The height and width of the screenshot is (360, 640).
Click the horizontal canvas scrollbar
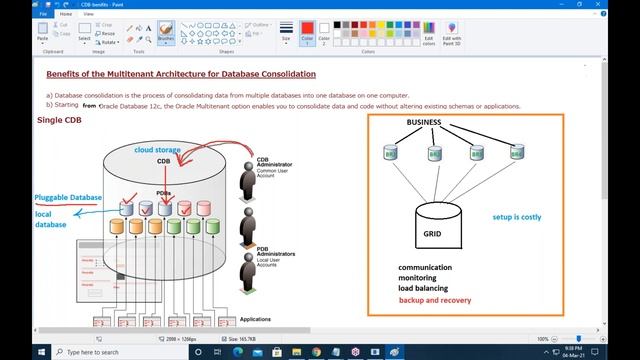tap(174, 330)
